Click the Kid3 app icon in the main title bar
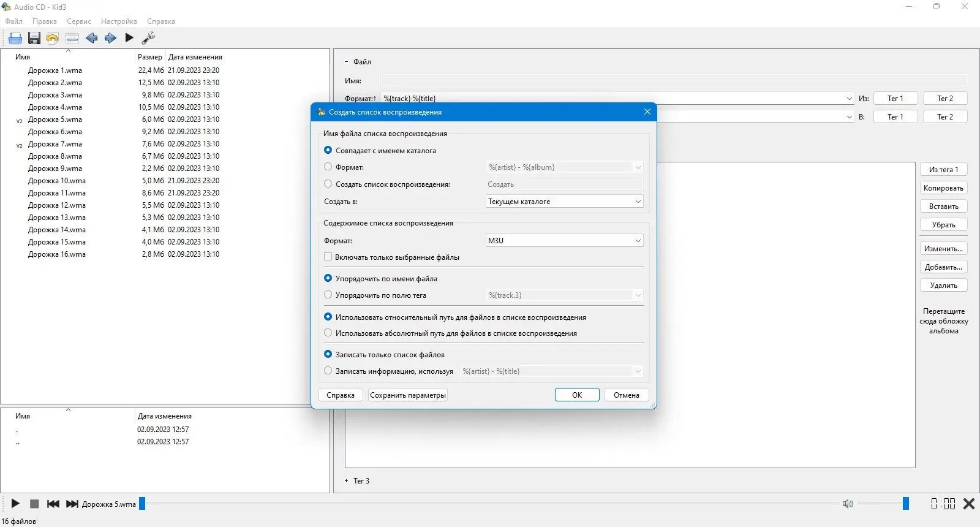The image size is (980, 527). pyautogui.click(x=6, y=7)
